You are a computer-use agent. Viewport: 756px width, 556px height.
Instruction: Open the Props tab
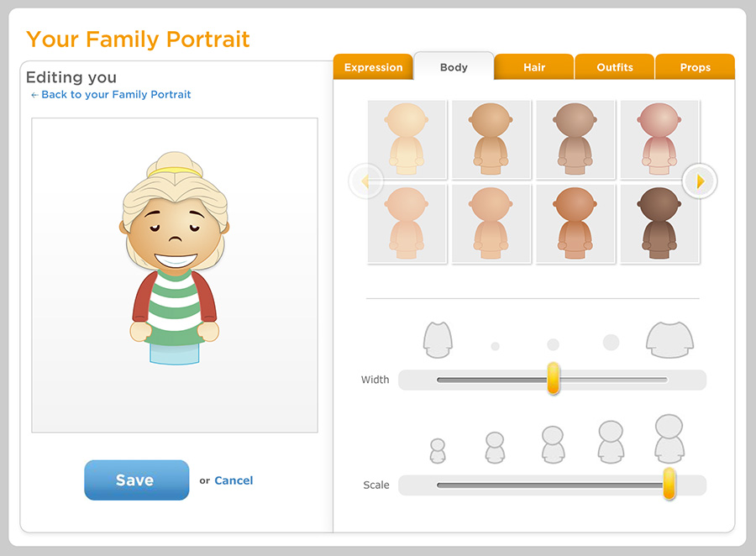(696, 67)
